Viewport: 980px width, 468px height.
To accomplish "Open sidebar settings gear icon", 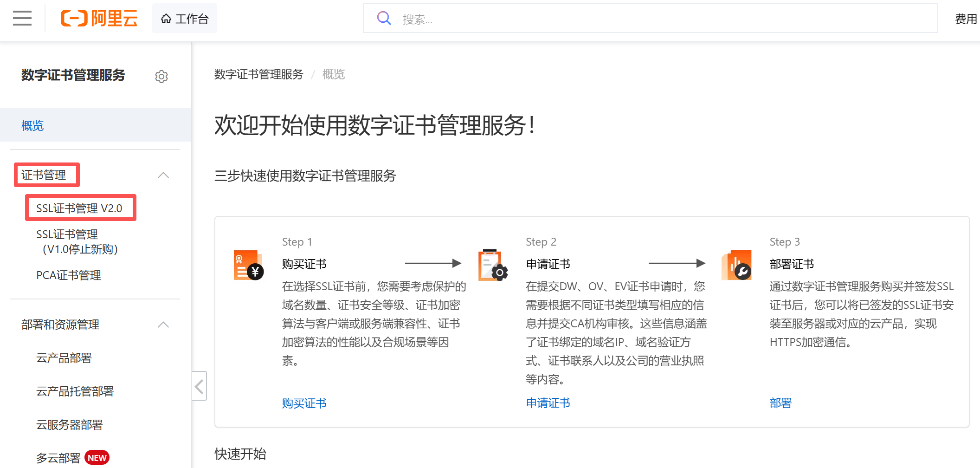I will [x=161, y=76].
